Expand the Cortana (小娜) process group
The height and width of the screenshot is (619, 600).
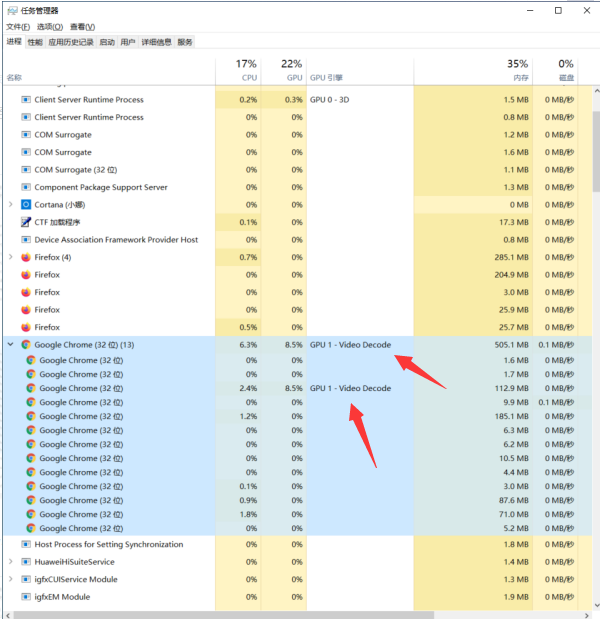tap(11, 205)
